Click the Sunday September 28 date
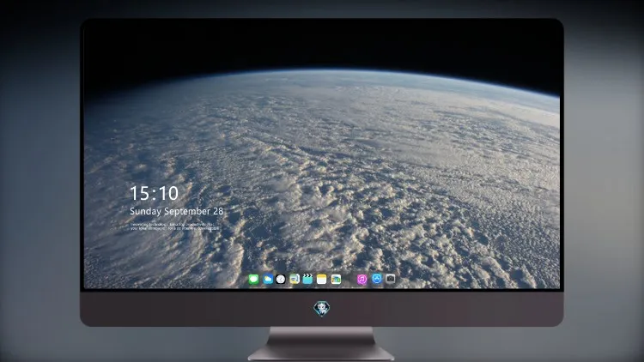 pos(177,211)
